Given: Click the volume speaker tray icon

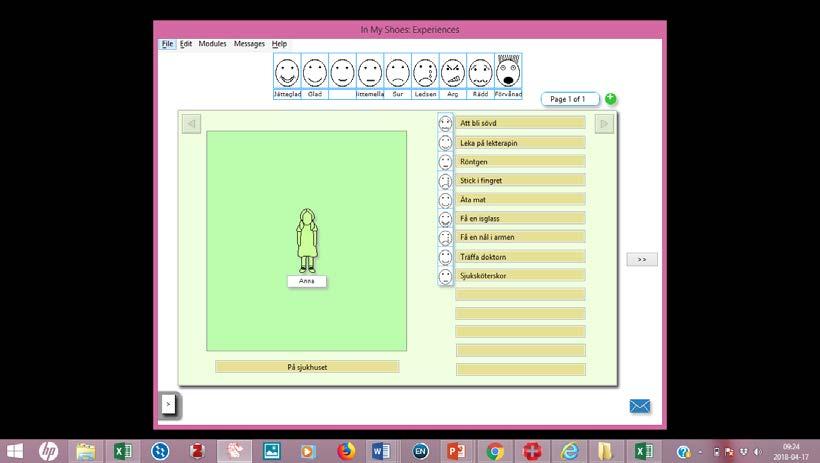Looking at the screenshot, I should [x=758, y=452].
